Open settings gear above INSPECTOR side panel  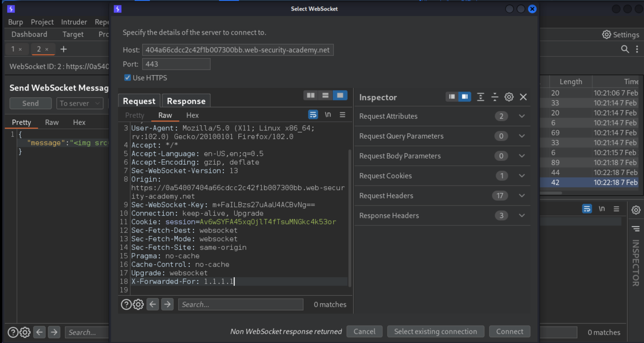tap(636, 210)
